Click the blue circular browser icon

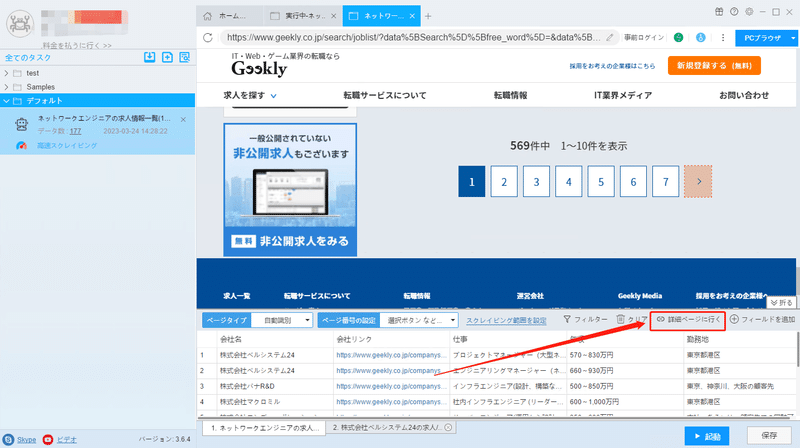point(701,37)
